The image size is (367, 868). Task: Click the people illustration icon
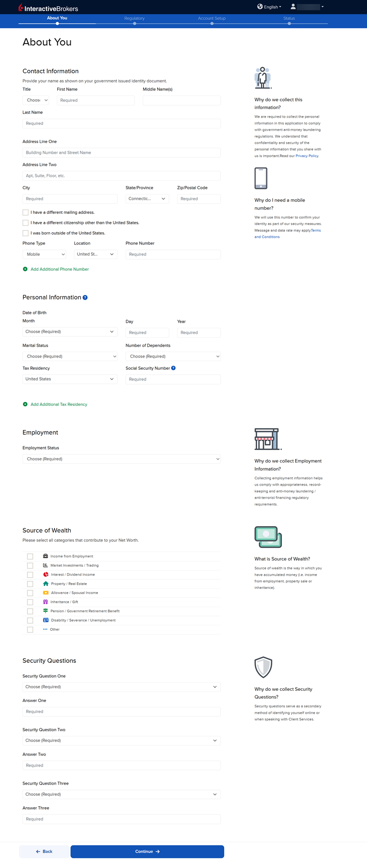(263, 78)
